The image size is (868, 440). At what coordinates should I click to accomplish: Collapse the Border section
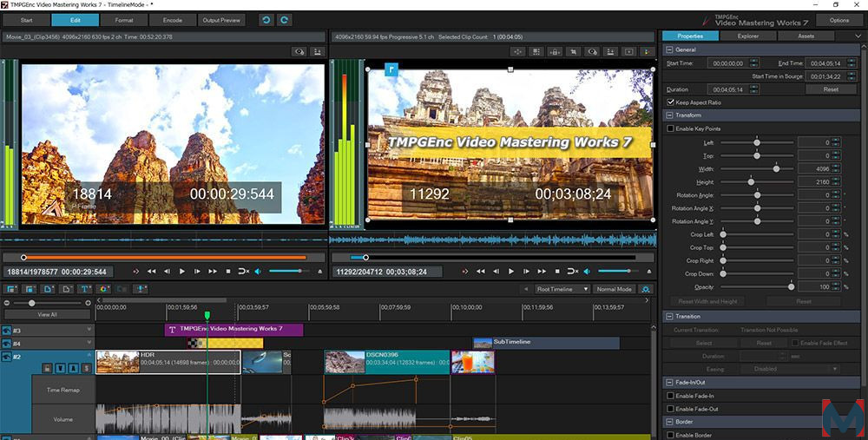pos(668,422)
